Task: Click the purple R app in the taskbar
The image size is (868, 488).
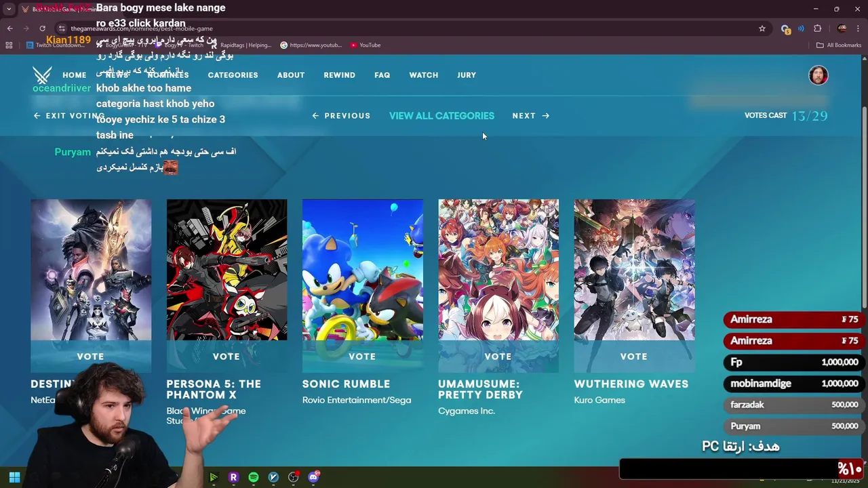Action: click(233, 477)
